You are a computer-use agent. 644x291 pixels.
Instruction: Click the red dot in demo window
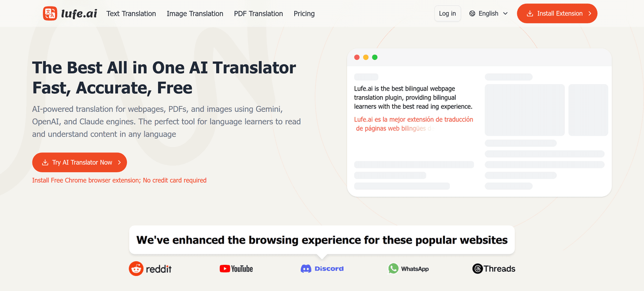coord(357,57)
